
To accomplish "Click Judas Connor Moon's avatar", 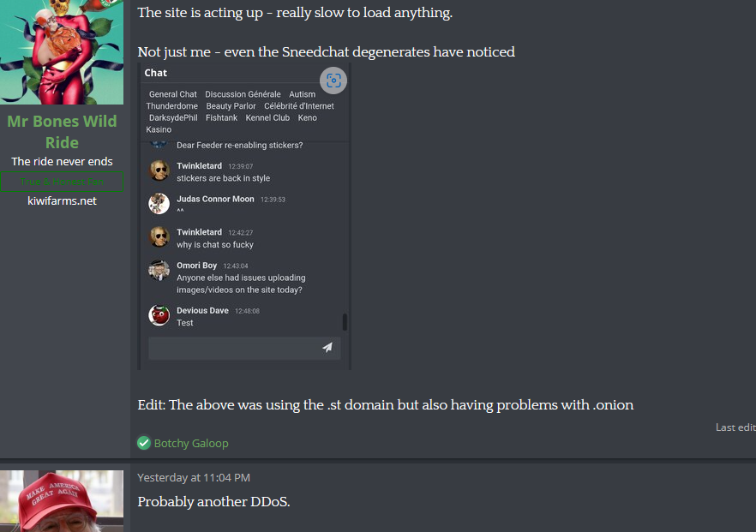I will click(159, 204).
